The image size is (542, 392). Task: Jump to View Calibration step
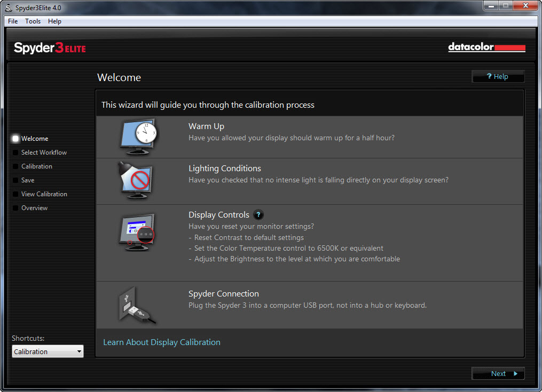(x=44, y=194)
